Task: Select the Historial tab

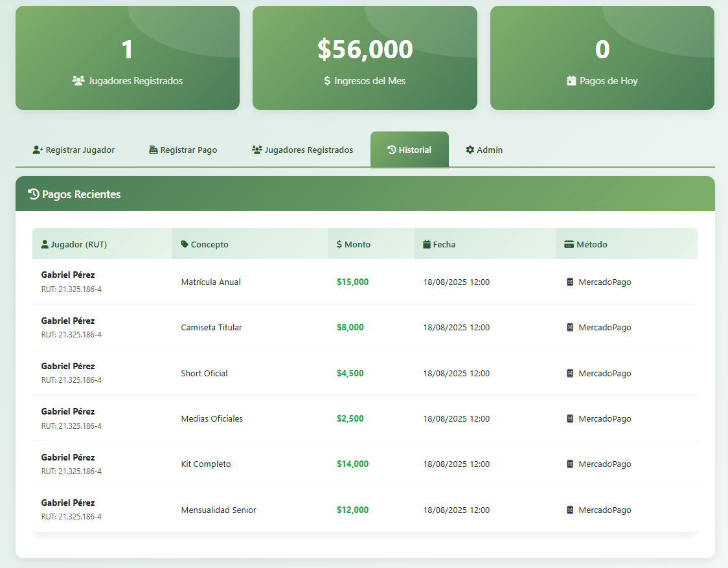Action: tap(409, 150)
